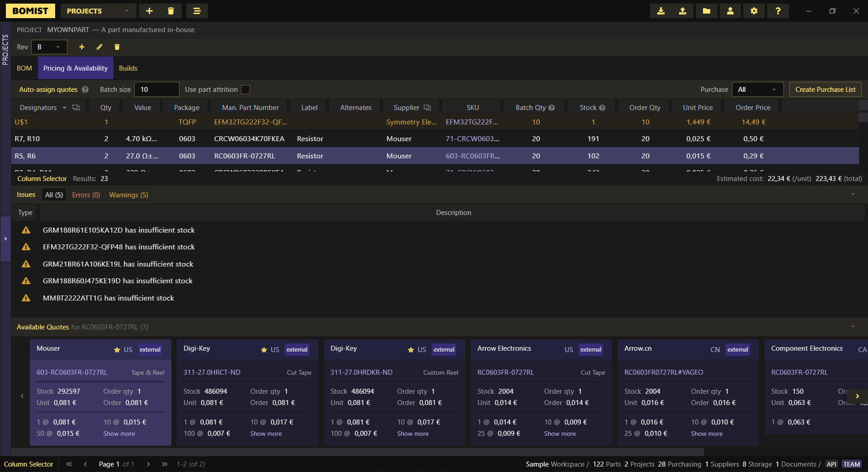This screenshot has width=868, height=472.
Task: Select the Component Electronics quote card
Action: (x=816, y=387)
